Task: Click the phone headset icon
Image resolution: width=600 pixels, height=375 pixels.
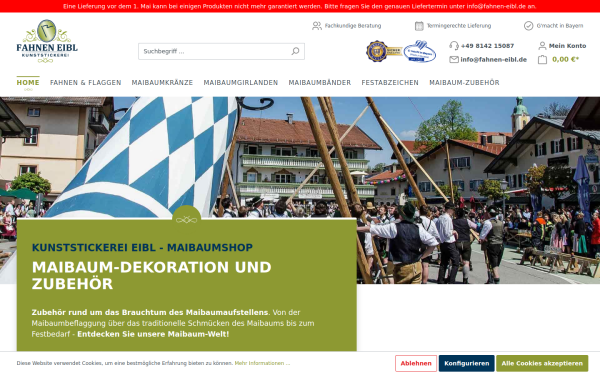Action: tap(454, 46)
